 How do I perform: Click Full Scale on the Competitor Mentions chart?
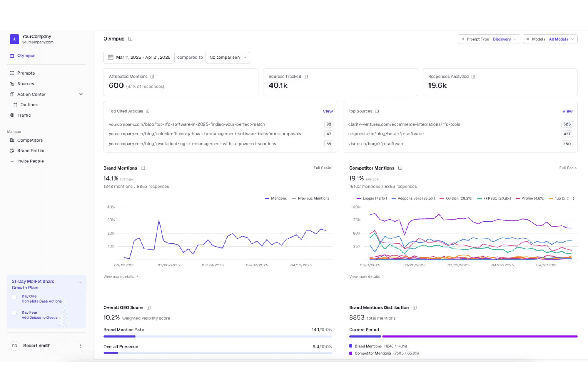(x=568, y=168)
